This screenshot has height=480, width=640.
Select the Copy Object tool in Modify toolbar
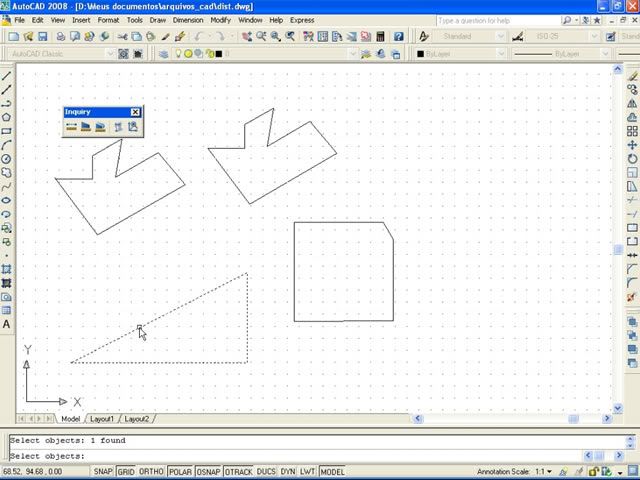click(632, 90)
